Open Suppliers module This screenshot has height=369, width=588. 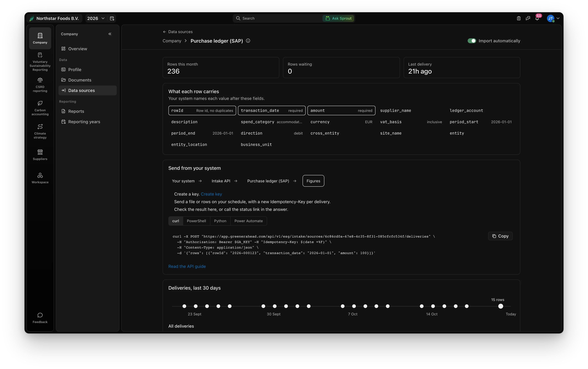point(40,155)
